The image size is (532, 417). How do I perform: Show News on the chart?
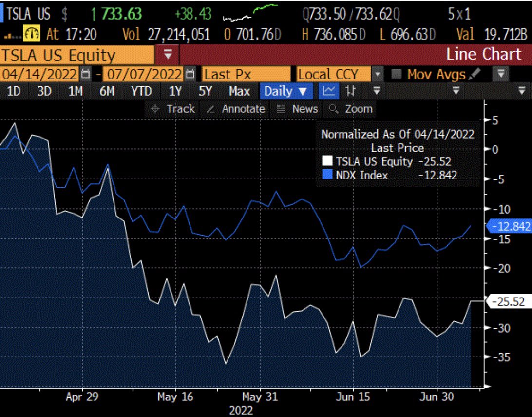coord(298,109)
